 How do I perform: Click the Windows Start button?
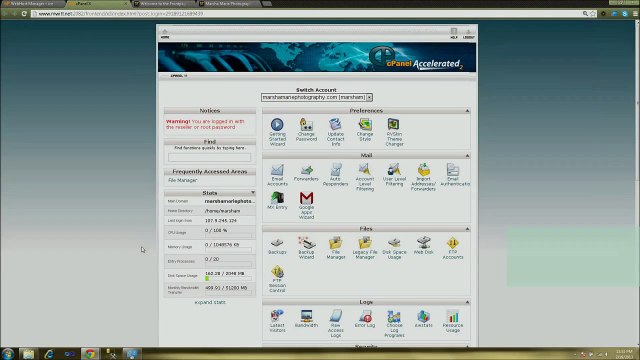[x=8, y=353]
